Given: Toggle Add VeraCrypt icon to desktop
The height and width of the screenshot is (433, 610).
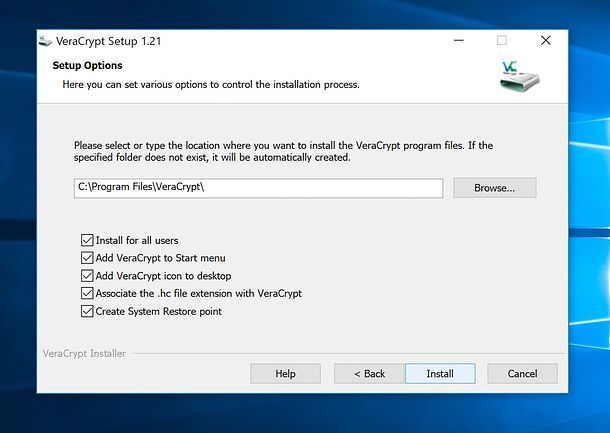Looking at the screenshot, I should click(x=87, y=276).
